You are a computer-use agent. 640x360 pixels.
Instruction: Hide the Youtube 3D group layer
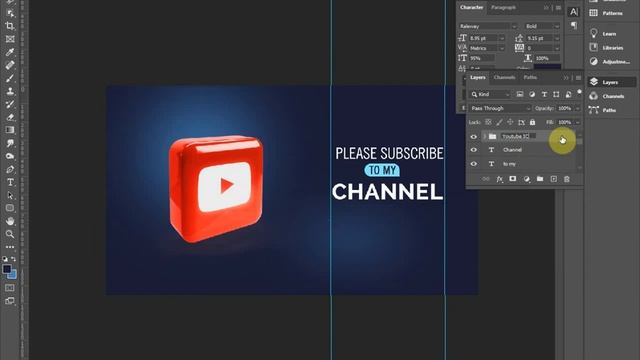point(473,137)
